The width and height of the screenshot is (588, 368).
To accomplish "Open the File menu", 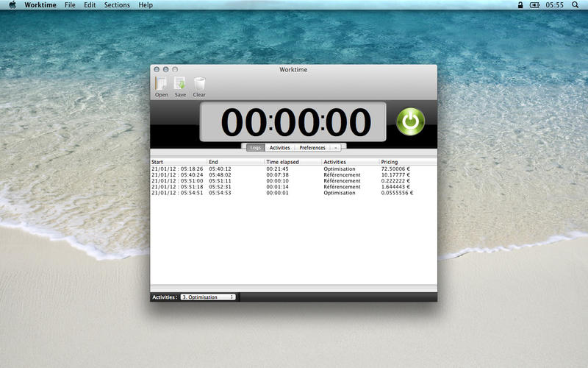I will [x=70, y=5].
